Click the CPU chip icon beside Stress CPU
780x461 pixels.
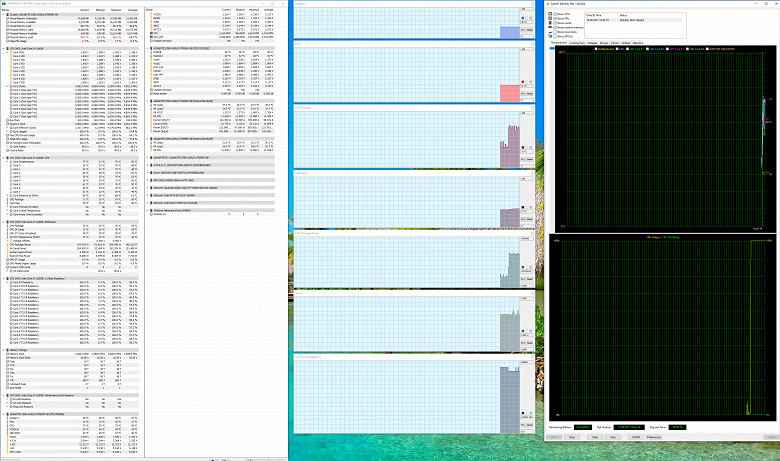coord(550,13)
